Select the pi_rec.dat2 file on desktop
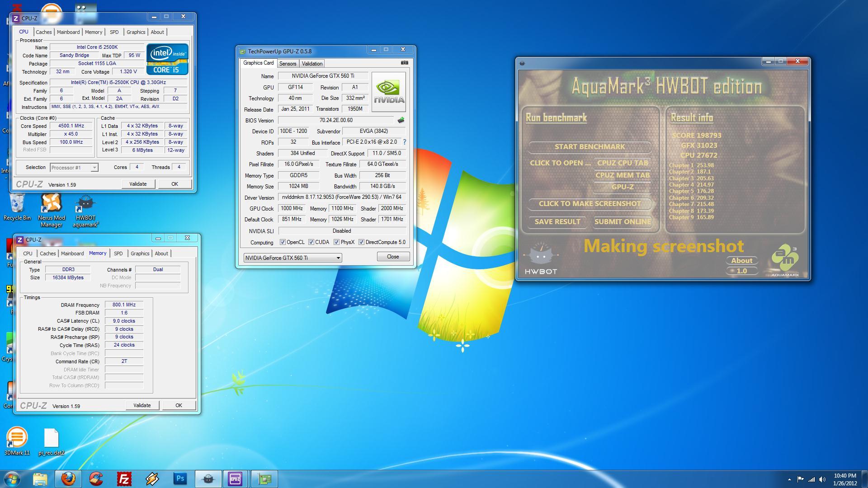The image size is (868, 488). tap(51, 441)
